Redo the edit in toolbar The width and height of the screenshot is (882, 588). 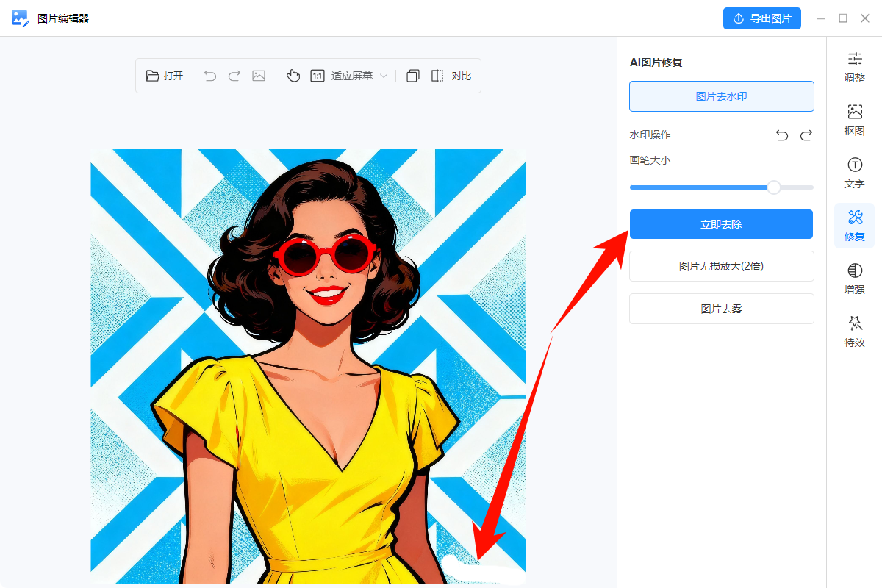[234, 76]
